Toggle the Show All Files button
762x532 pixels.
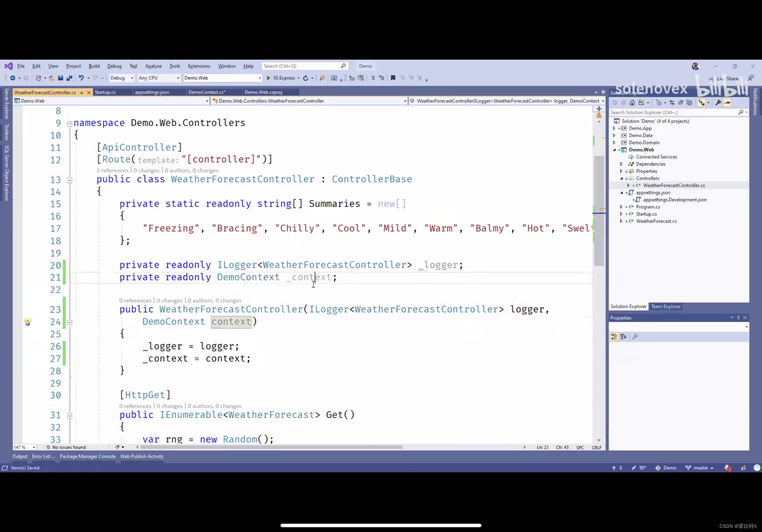point(690,103)
